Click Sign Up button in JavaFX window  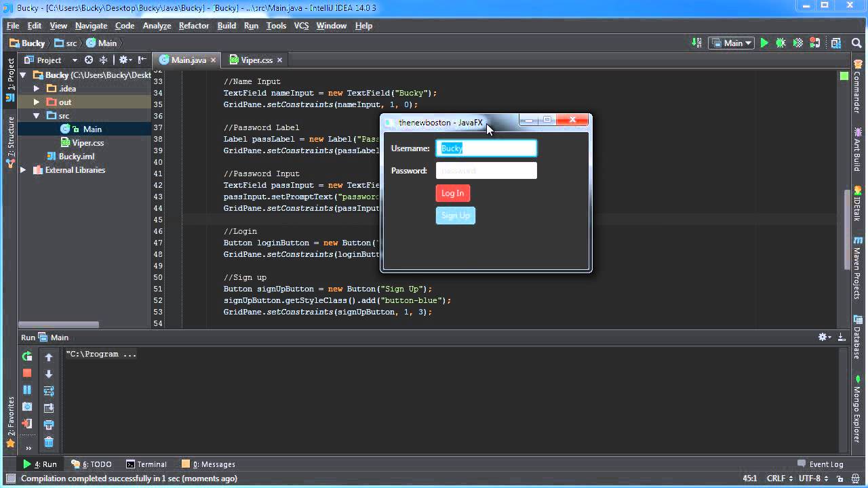coord(455,216)
